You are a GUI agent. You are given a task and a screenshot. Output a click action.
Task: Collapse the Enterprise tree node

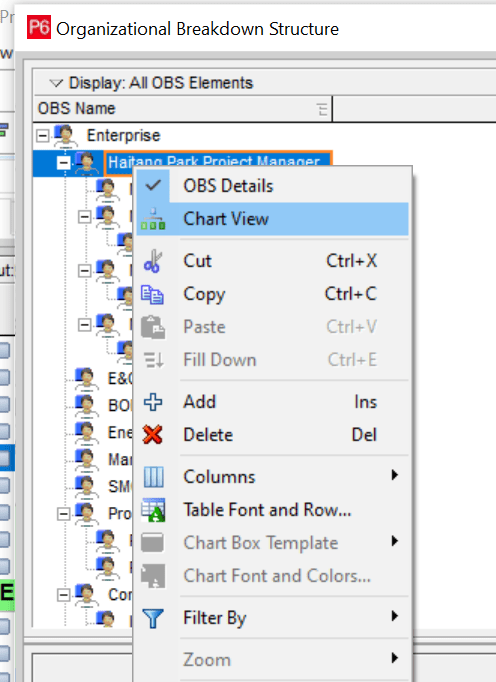coord(42,136)
